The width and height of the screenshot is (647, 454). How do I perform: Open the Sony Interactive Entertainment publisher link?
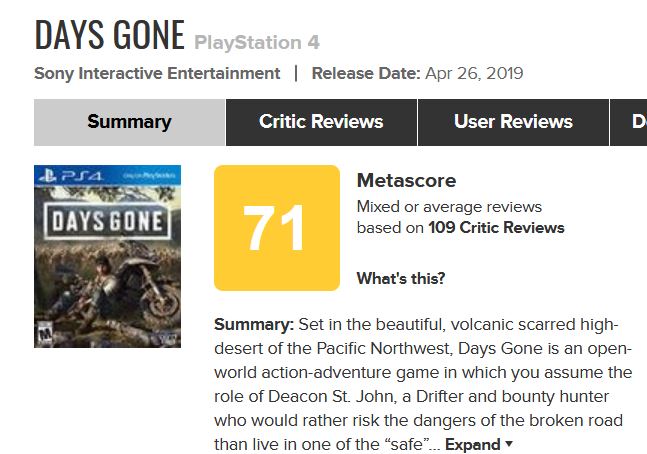coord(157,73)
